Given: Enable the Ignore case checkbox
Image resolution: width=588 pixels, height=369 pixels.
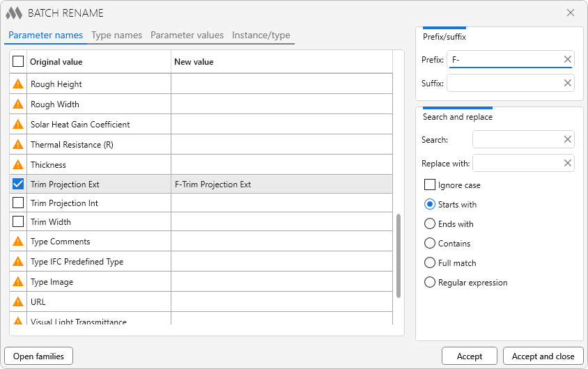Looking at the screenshot, I should (x=430, y=185).
